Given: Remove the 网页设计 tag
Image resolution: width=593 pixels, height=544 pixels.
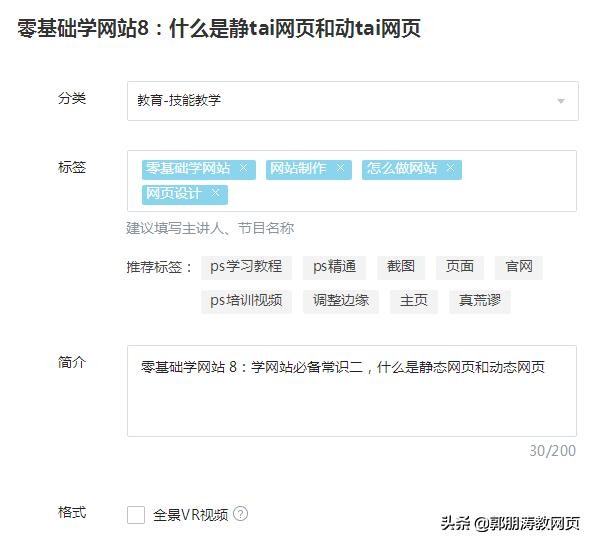Looking at the screenshot, I should point(216,193).
